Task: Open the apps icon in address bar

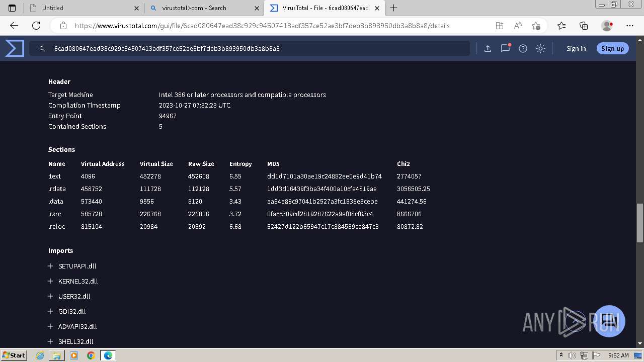Action: point(500,26)
